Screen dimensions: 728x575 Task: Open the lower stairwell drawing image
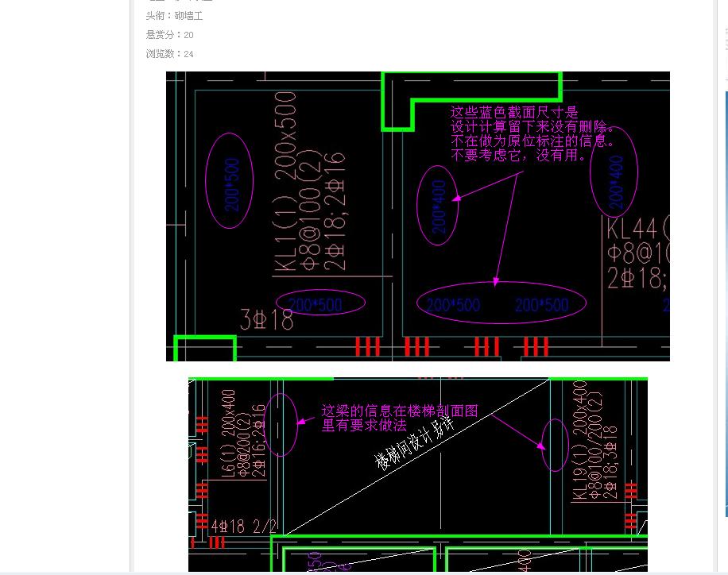point(418,475)
